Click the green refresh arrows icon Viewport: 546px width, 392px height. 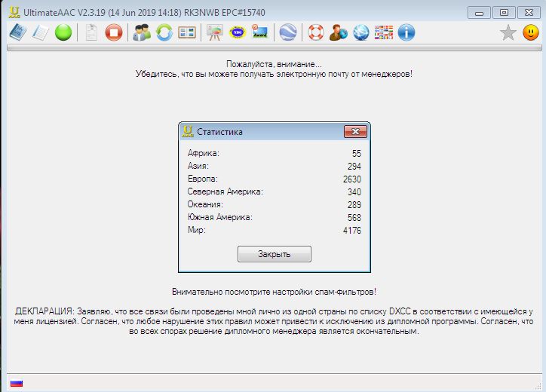tap(164, 32)
